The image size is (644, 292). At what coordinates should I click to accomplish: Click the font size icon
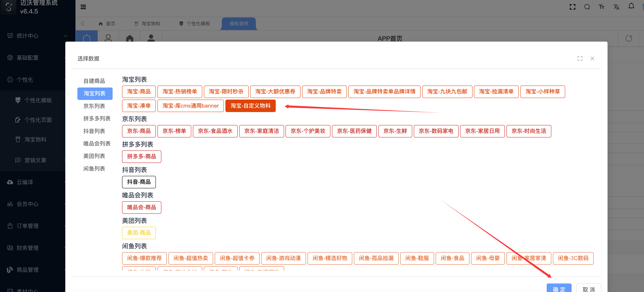point(601,7)
